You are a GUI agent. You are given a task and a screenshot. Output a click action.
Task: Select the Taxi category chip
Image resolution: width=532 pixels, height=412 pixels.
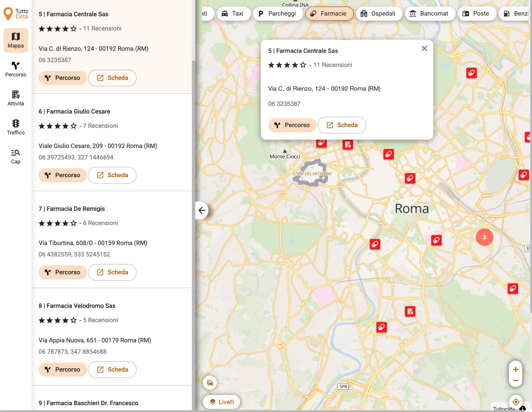pyautogui.click(x=233, y=14)
